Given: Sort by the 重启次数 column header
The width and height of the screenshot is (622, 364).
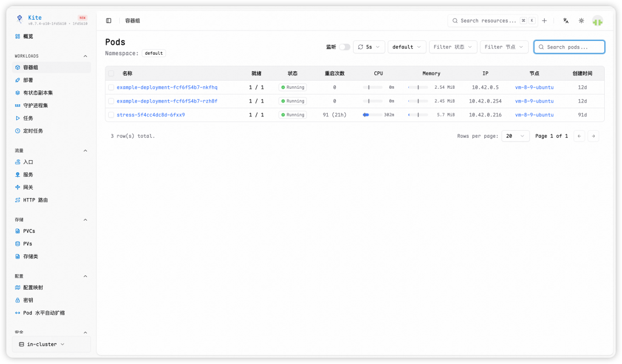Looking at the screenshot, I should (335, 73).
